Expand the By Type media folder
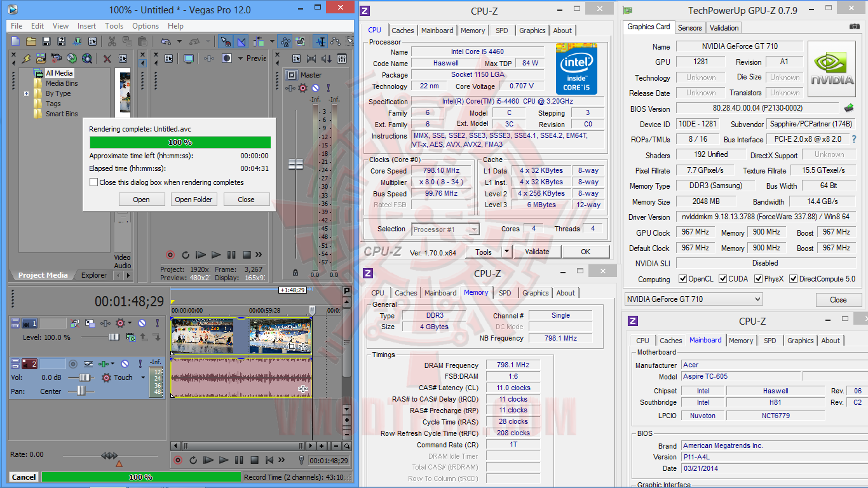This screenshot has width=868, height=488. pyautogui.click(x=27, y=93)
